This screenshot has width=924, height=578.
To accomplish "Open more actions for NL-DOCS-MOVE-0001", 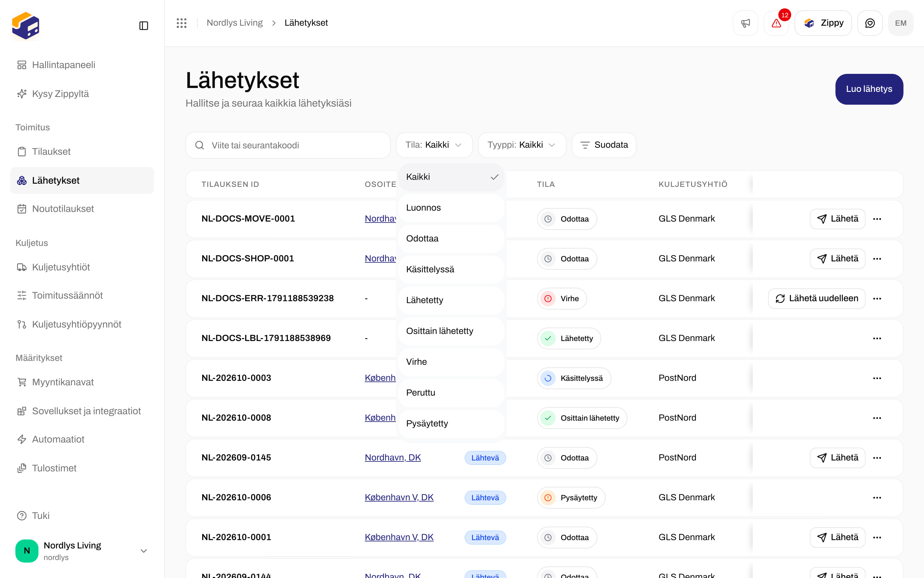I will click(877, 219).
